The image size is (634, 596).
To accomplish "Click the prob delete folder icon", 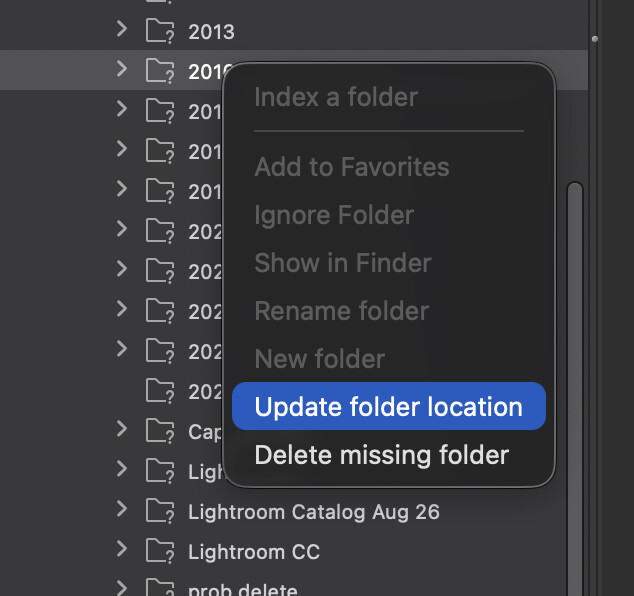I will tap(160, 588).
